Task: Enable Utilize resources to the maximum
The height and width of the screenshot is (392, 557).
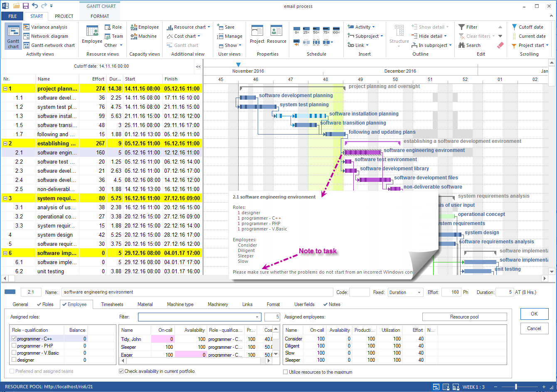Action: tap(286, 372)
